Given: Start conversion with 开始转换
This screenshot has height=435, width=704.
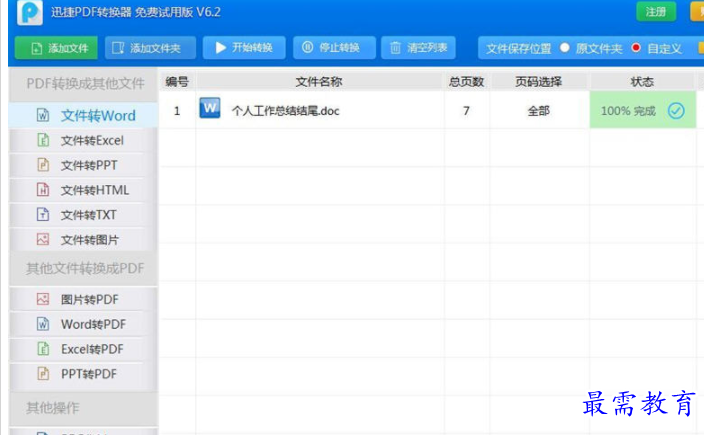Looking at the screenshot, I should [x=244, y=48].
